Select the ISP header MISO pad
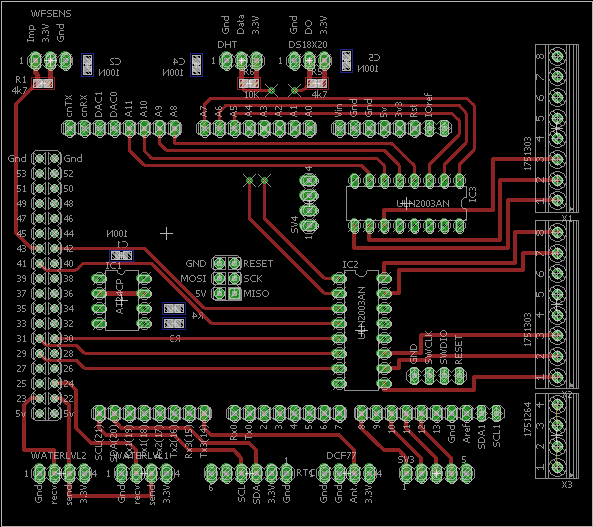Image resolution: width=593 pixels, height=527 pixels. pos(234,293)
